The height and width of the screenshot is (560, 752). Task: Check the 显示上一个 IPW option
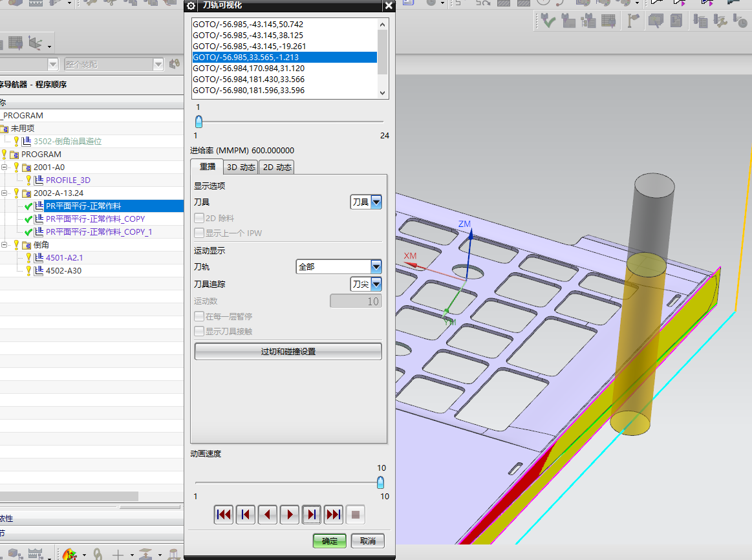[x=199, y=233]
